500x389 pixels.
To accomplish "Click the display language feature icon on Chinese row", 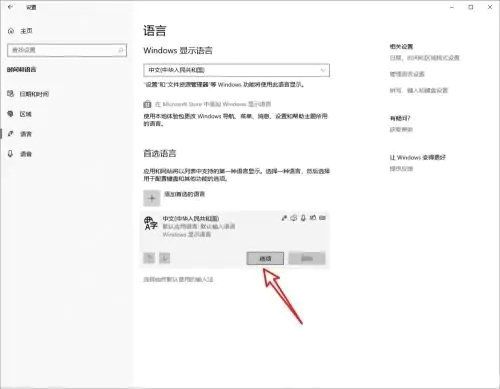I will (284, 218).
